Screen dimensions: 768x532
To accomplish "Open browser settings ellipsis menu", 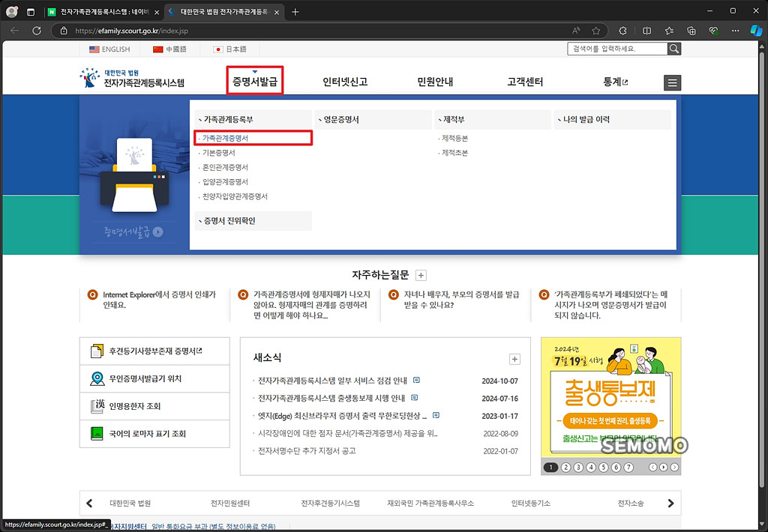I will coord(735,30).
